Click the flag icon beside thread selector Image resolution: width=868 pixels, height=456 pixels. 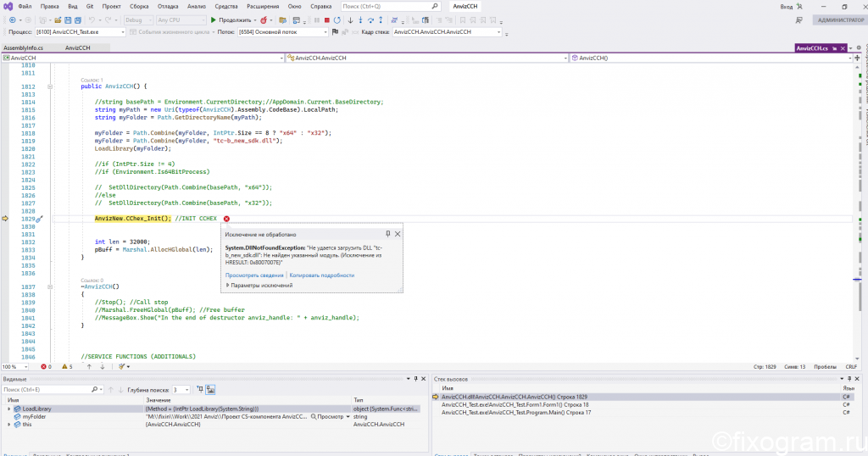[335, 32]
